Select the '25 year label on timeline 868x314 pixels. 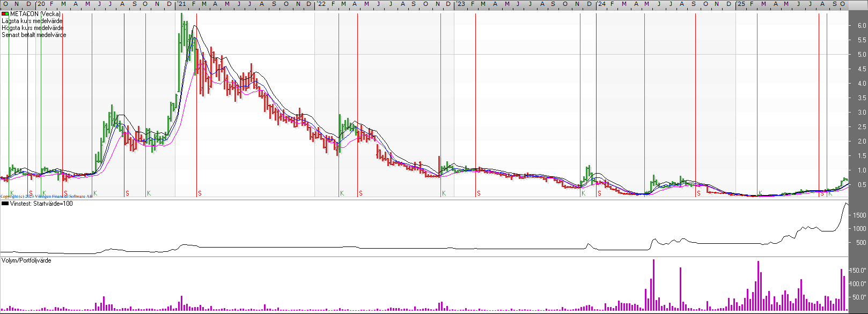point(740,4)
